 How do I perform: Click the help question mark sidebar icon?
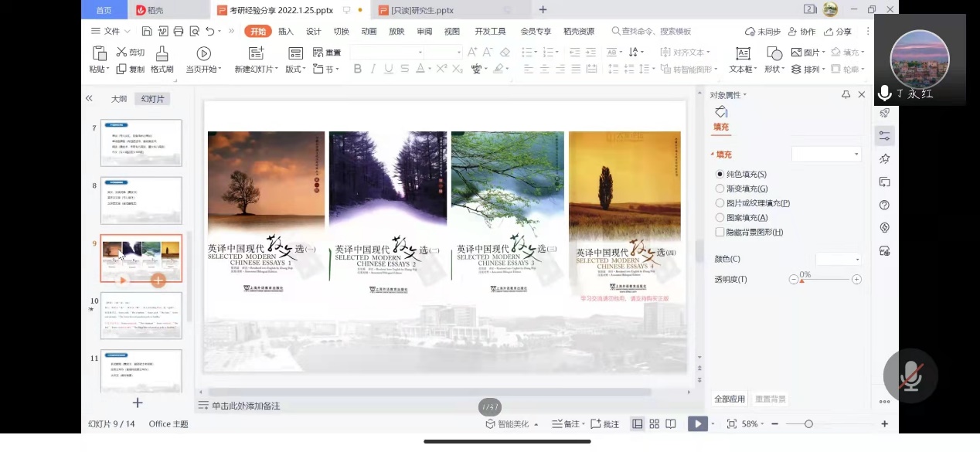(x=885, y=206)
